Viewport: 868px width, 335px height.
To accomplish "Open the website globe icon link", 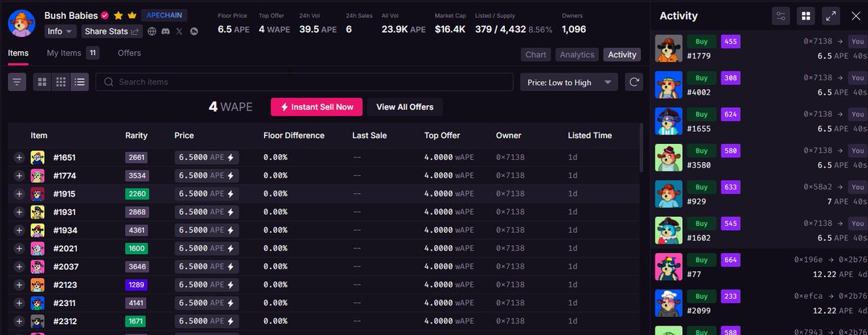I will coord(151,32).
